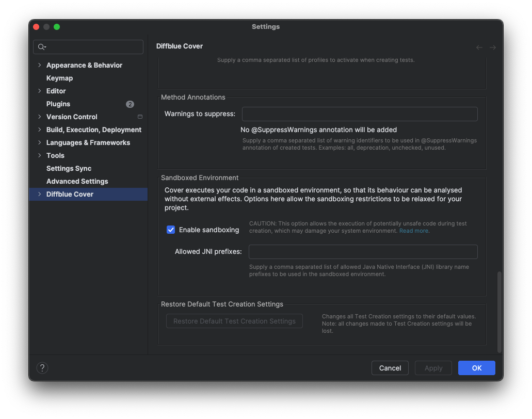Expand the Diffblue Cover tree node
The height and width of the screenshot is (419, 532).
[40, 195]
